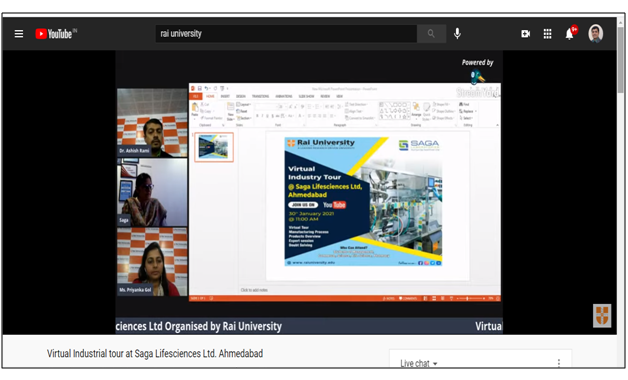Viewport: 628px width, 380px height.
Task: Click 'Click to add notes' area
Action: point(254,290)
